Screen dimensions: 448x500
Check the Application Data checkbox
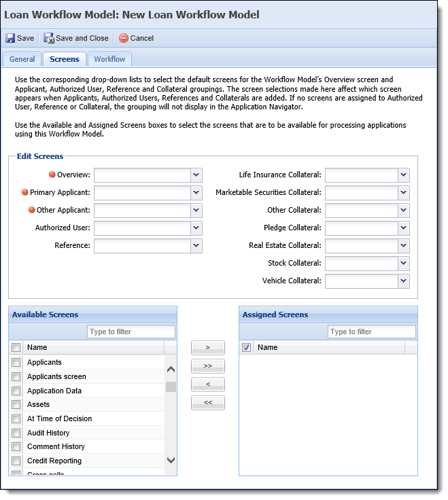pos(16,391)
